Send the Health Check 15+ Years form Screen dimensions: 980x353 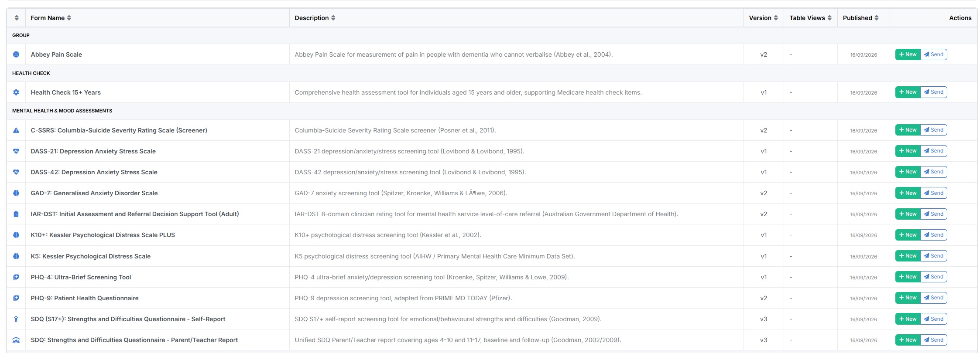coord(934,92)
